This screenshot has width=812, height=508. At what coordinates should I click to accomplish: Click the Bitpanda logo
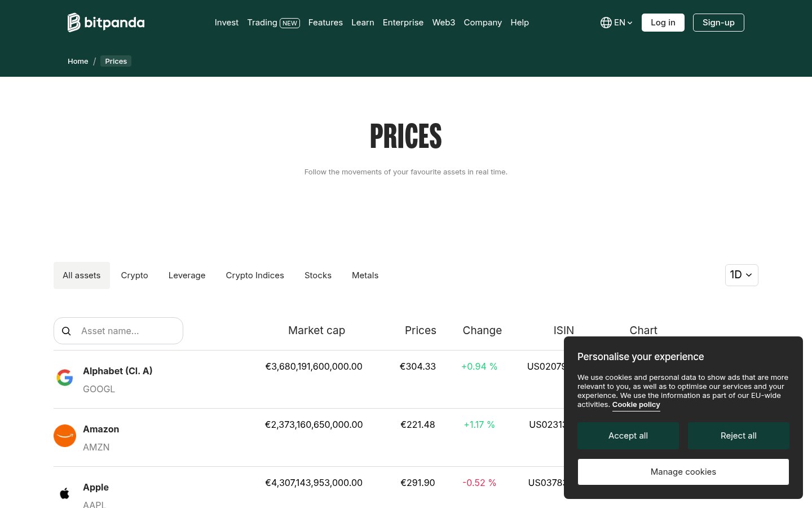coord(106,23)
